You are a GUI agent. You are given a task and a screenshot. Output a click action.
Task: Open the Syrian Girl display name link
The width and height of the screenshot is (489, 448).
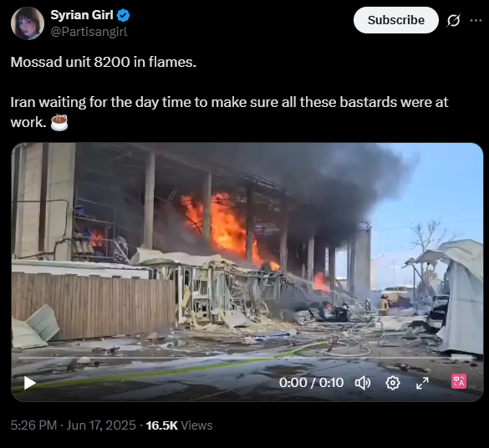pos(82,15)
